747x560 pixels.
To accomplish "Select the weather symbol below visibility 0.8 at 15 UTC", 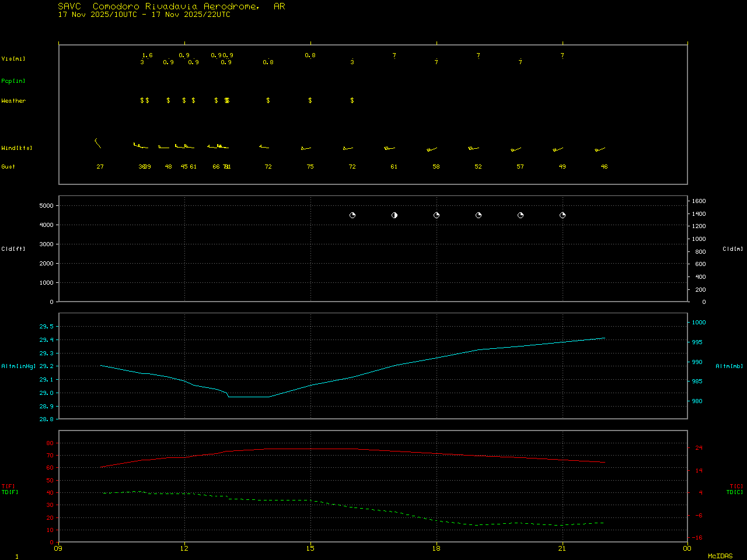I will point(310,100).
